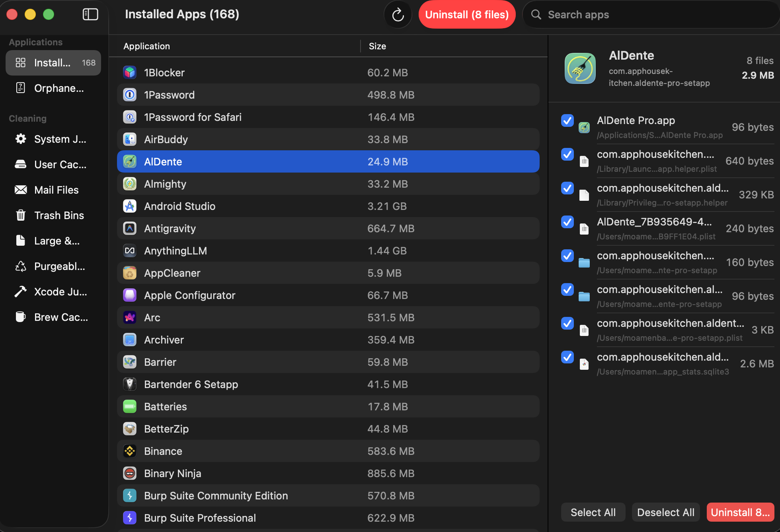
Task: Click the AlDente icon in detail panel
Action: pyautogui.click(x=580, y=68)
